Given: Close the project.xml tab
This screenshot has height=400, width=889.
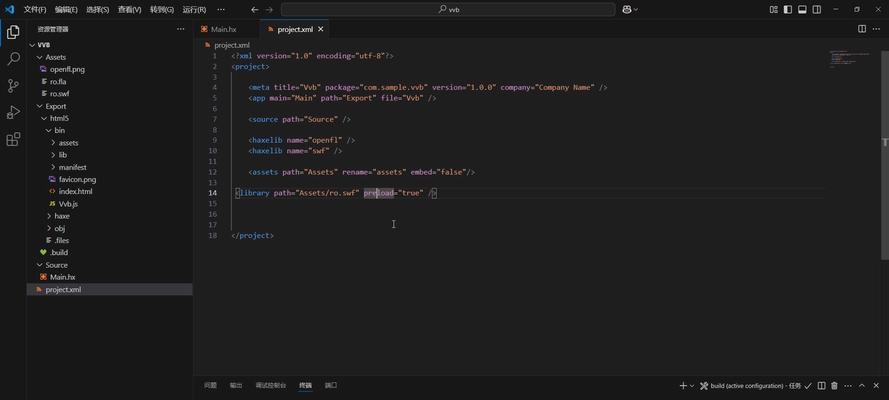Looking at the screenshot, I should [320, 29].
